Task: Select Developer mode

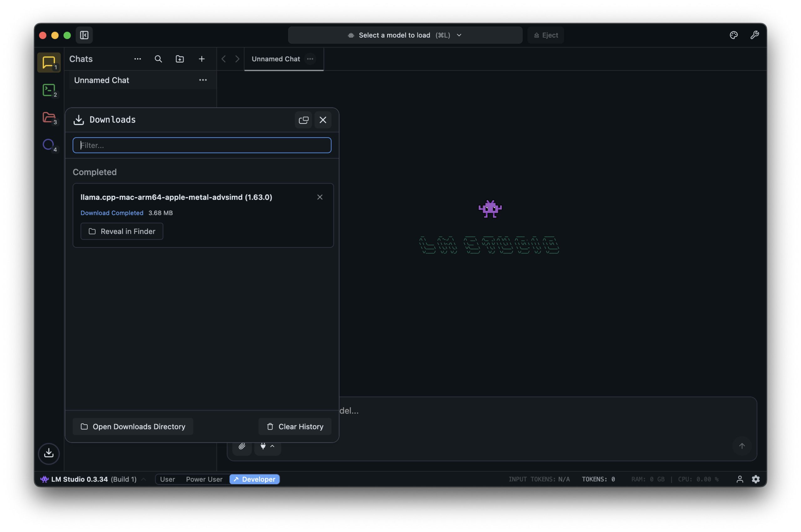Action: [255, 479]
